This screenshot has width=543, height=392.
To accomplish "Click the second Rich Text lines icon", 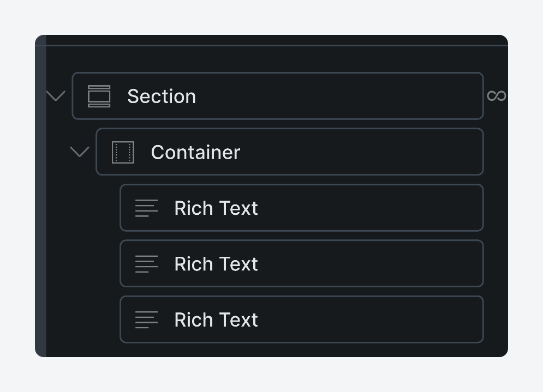I will click(x=146, y=264).
